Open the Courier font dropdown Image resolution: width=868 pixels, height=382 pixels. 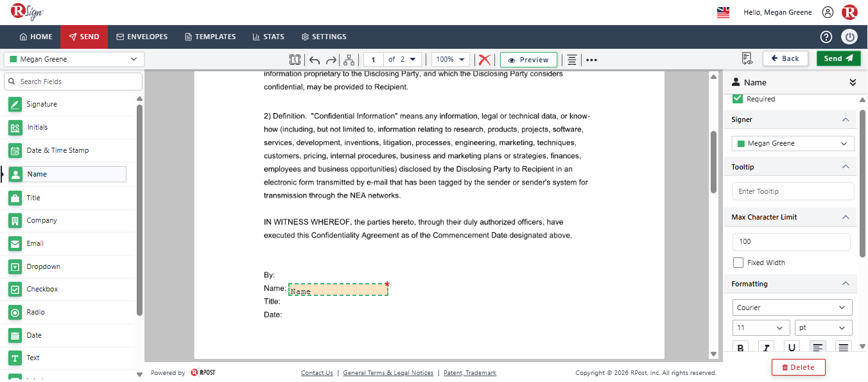792,308
